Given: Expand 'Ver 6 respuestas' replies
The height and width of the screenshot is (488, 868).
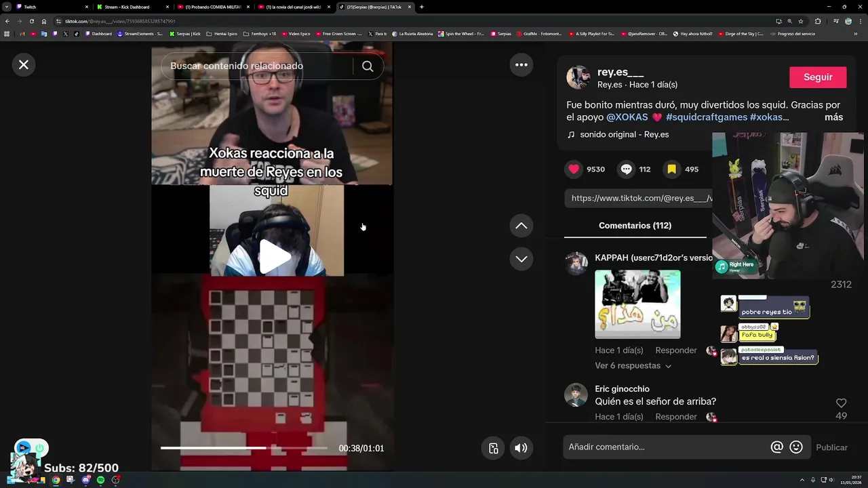Looking at the screenshot, I should [x=633, y=365].
